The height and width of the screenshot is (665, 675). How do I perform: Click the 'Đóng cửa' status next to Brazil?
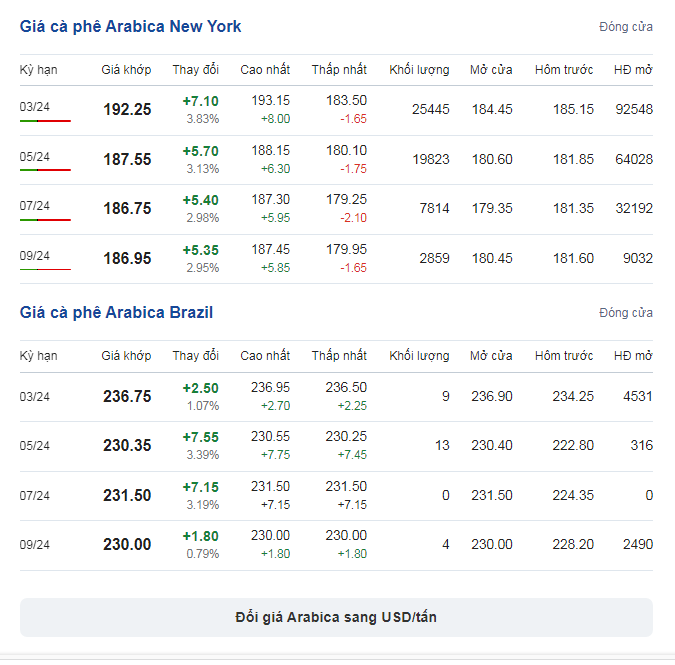pos(626,313)
